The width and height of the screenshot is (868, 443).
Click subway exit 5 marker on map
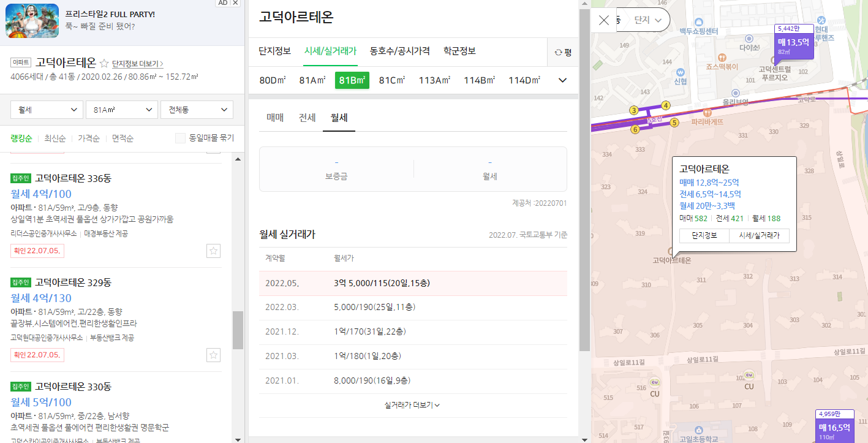[674, 123]
